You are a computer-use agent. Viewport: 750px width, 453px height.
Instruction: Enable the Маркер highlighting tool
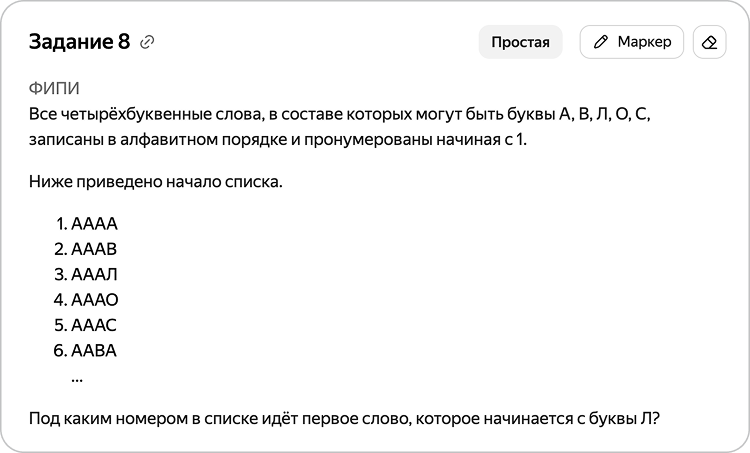631,42
